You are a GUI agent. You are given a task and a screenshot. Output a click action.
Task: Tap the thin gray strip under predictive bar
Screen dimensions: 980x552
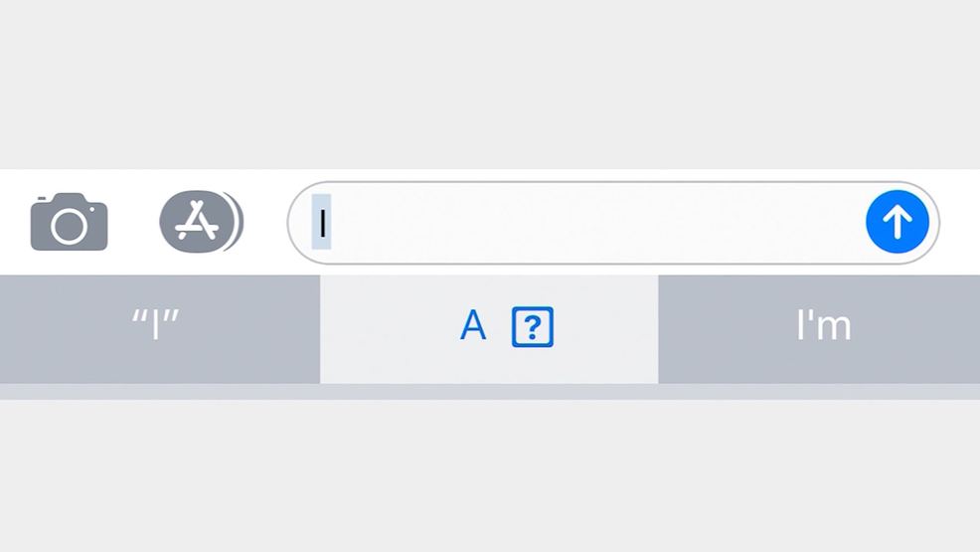click(490, 391)
